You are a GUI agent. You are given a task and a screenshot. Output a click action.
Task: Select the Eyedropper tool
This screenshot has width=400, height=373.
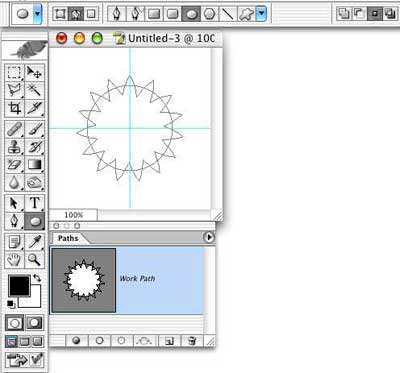(35, 242)
